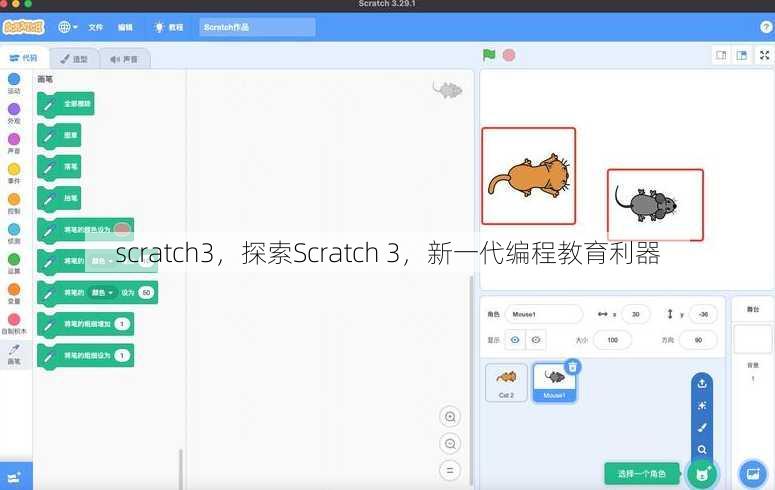Screen dimensions: 775x490
Task: Select the green 运算 (Operators) block category
Action: [14, 264]
